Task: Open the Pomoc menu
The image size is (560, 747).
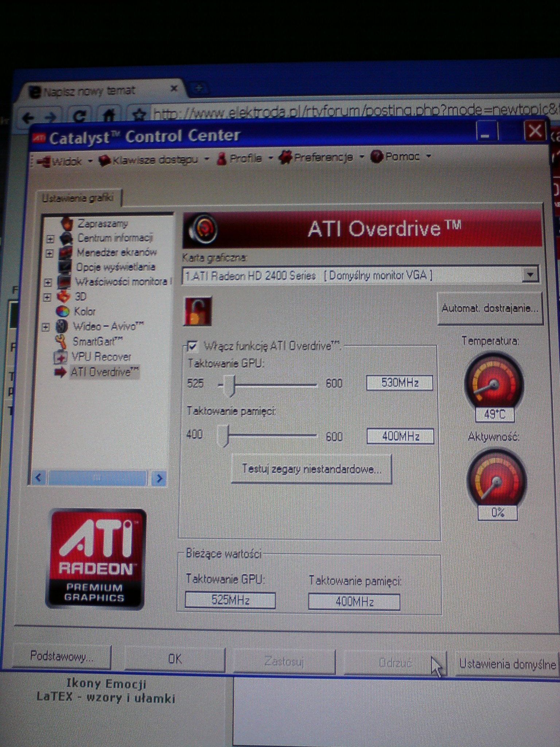Action: coord(400,156)
